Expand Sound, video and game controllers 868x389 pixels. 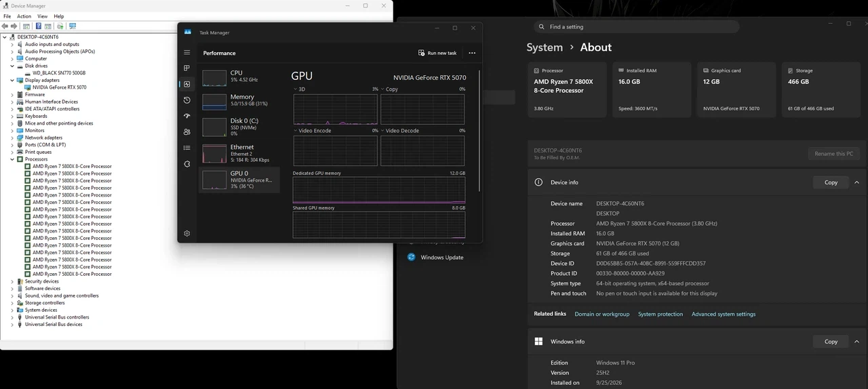tap(12, 295)
